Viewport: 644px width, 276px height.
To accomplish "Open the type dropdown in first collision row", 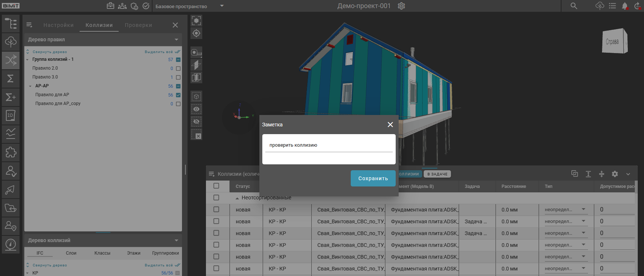I will pyautogui.click(x=584, y=209).
